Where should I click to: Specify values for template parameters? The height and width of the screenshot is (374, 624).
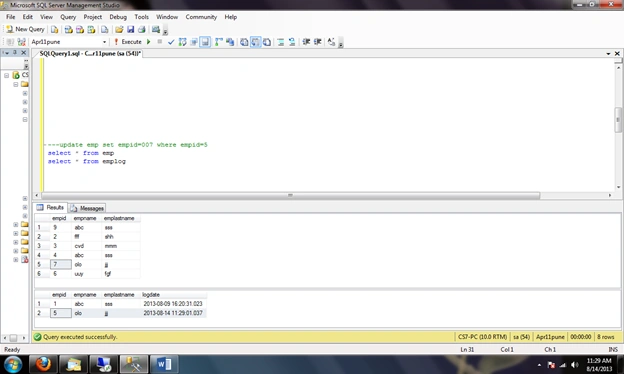[x=331, y=42]
